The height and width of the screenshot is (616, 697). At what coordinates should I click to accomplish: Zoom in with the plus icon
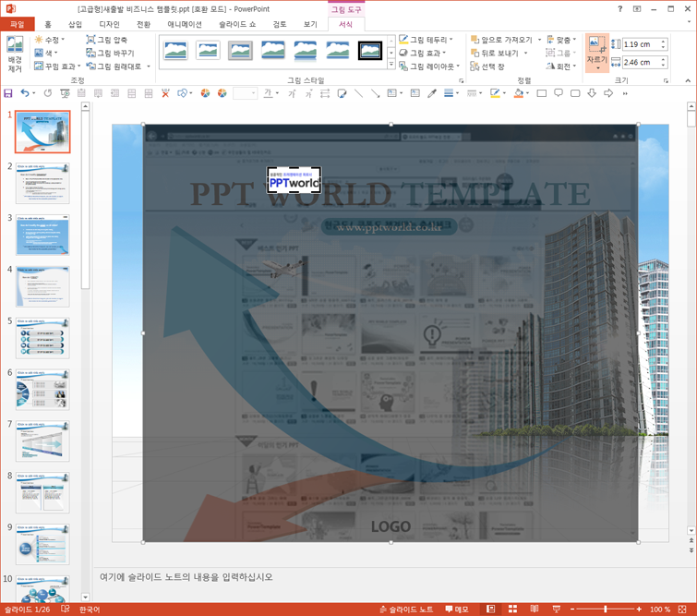639,609
